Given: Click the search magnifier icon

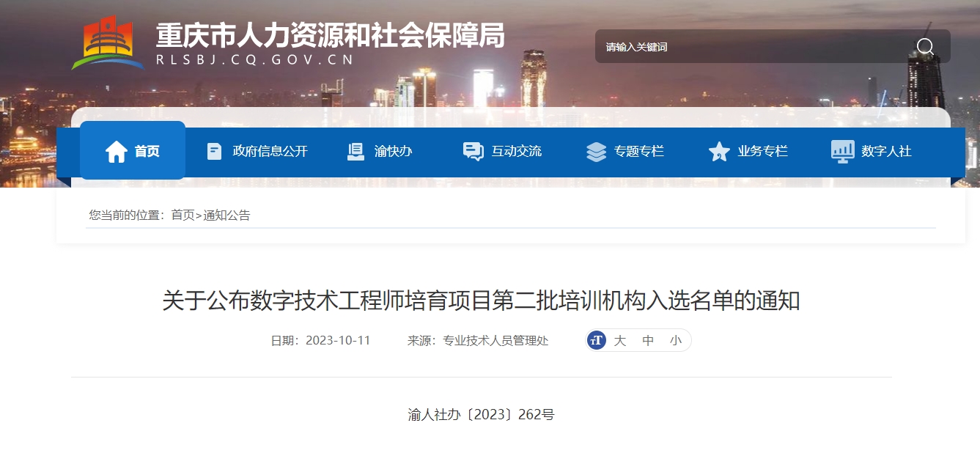Looking at the screenshot, I should click(x=925, y=46).
